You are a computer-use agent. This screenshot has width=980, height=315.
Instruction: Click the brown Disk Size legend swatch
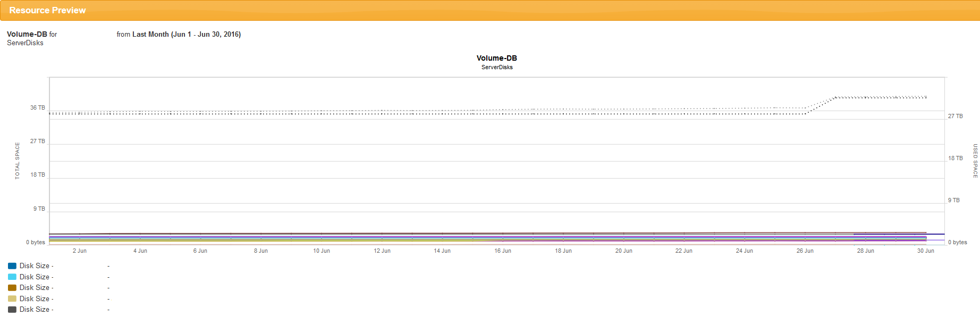tap(12, 288)
